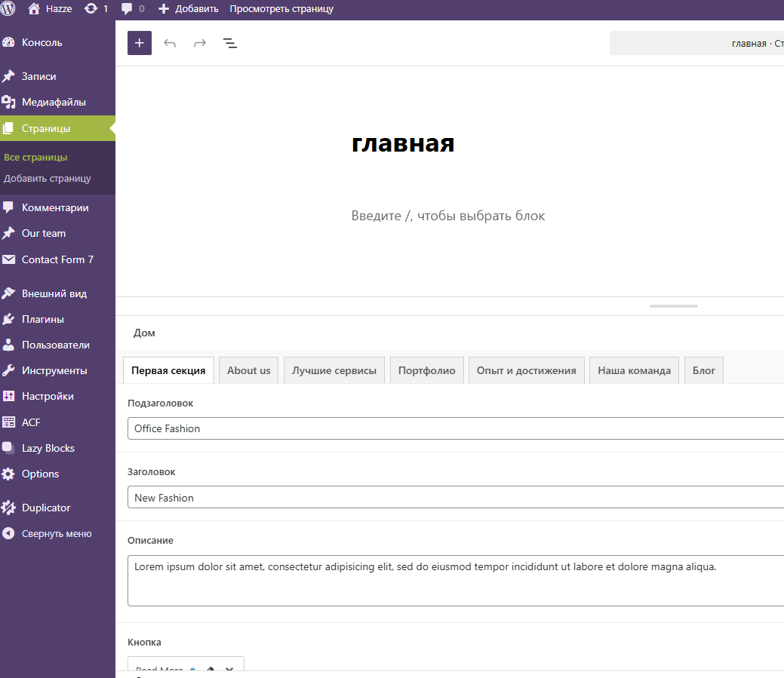Open Инструменты in the sidebar
This screenshot has height=678, width=784.
point(57,370)
